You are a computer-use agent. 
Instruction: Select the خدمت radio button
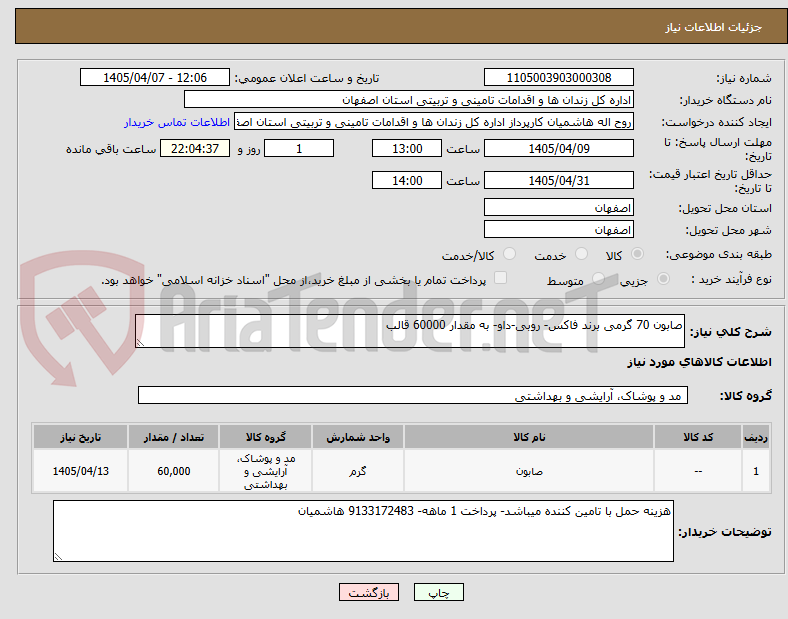(x=581, y=254)
